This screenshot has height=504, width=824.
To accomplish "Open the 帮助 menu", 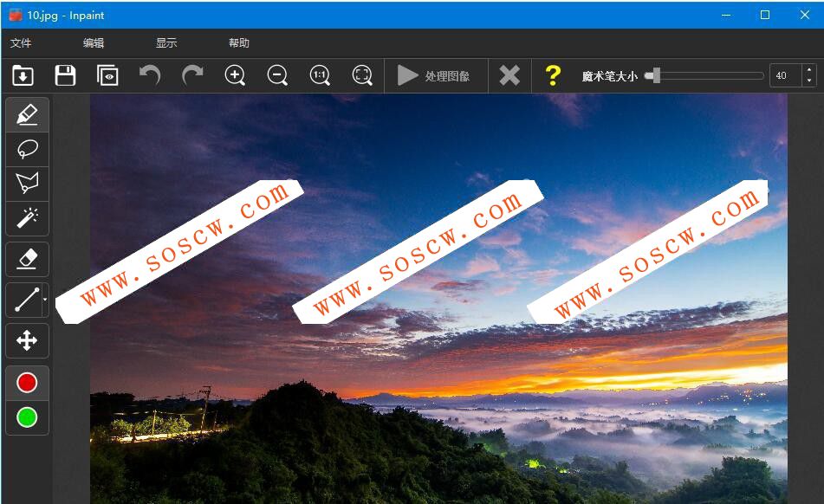I will click(x=239, y=43).
